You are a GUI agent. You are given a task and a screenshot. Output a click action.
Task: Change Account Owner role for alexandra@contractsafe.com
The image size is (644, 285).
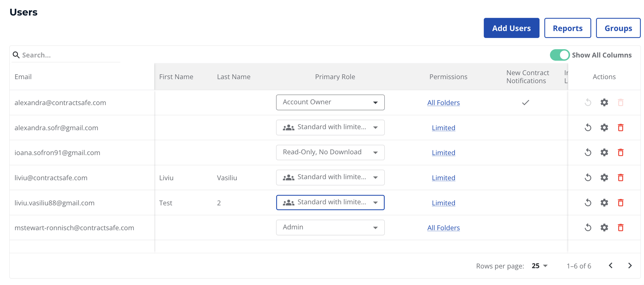[330, 102]
